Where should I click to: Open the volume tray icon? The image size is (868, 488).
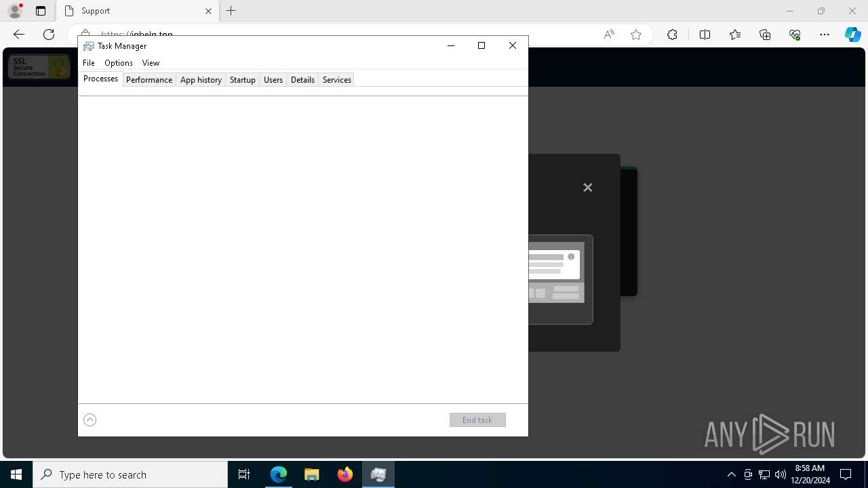point(781,474)
